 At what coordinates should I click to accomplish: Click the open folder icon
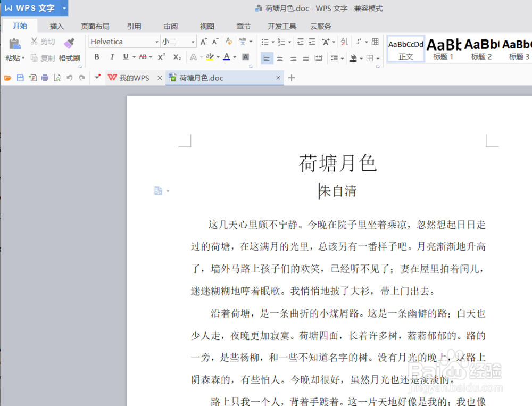pos(8,78)
